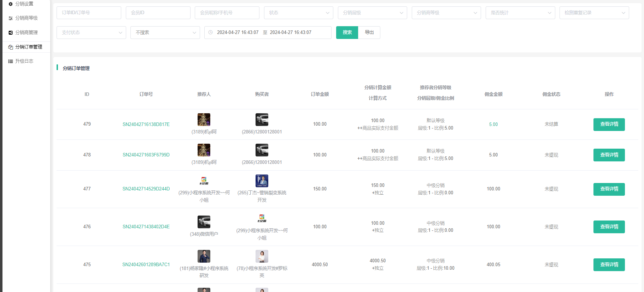Open 分销订单管理 in the sidebar
The height and width of the screenshot is (292, 644).
tap(28, 47)
